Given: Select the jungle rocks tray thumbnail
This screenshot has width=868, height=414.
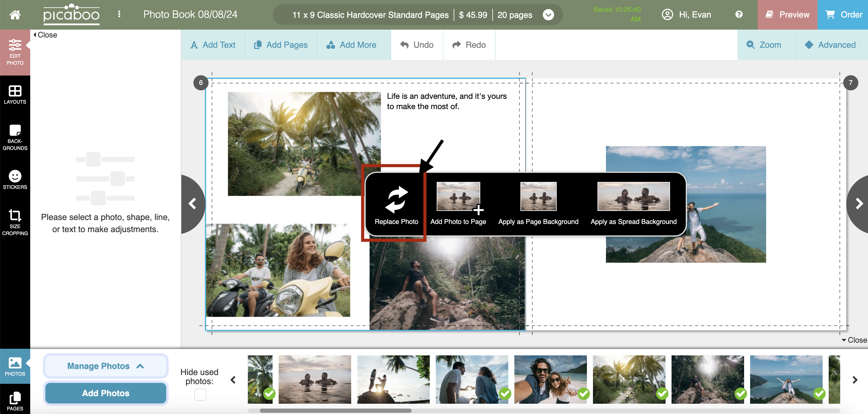Looking at the screenshot, I should (x=708, y=379).
